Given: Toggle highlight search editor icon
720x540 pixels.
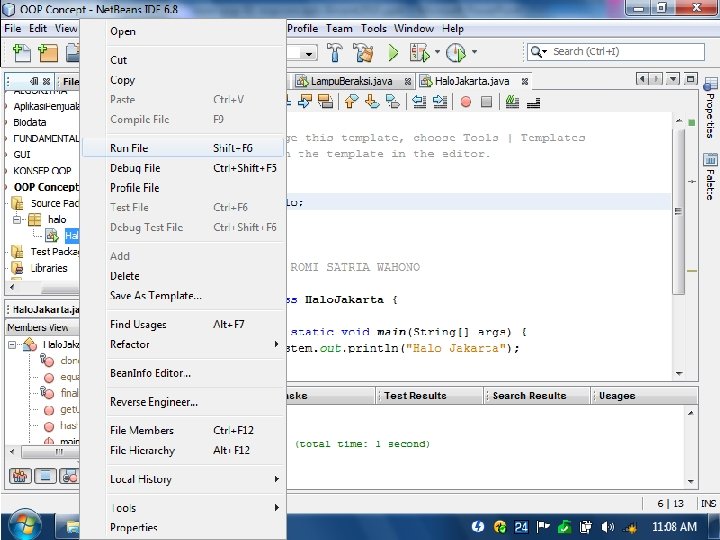Looking at the screenshot, I should tap(325, 101).
